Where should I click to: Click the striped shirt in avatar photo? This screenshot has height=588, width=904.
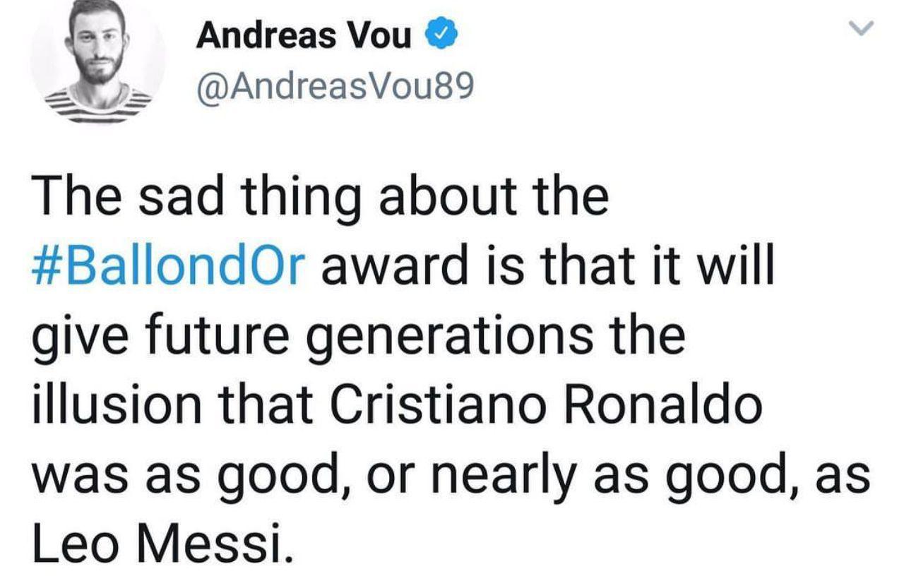98,106
